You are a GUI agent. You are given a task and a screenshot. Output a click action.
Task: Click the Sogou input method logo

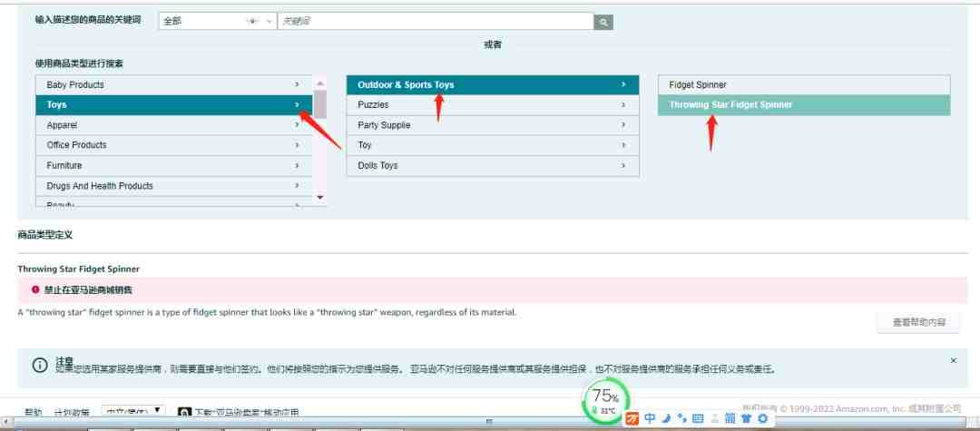632,418
